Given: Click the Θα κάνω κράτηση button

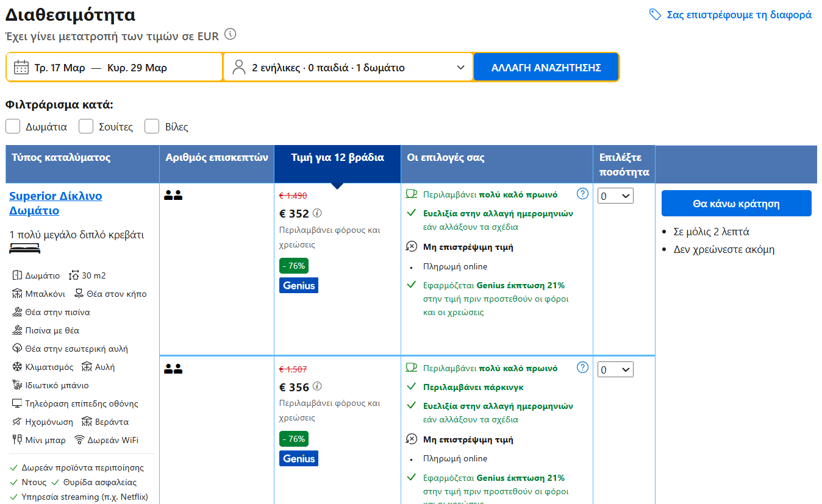Looking at the screenshot, I should pos(736,204).
